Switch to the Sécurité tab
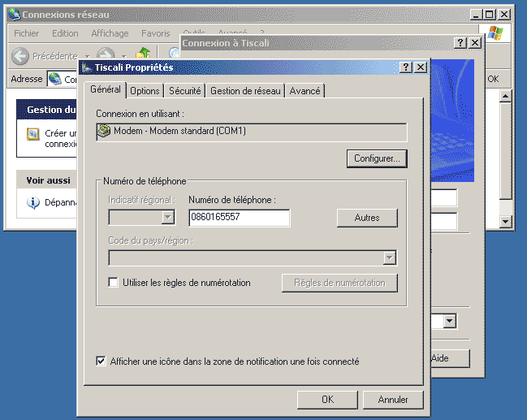 [184, 91]
